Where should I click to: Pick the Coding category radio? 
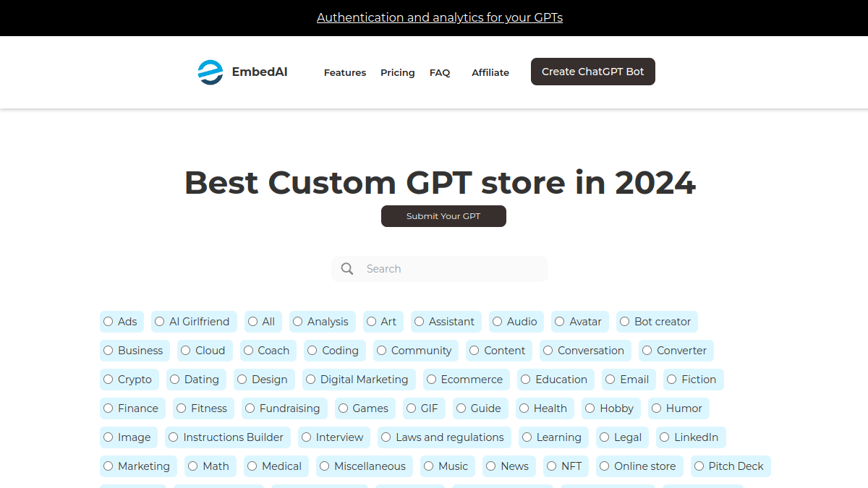click(x=312, y=351)
